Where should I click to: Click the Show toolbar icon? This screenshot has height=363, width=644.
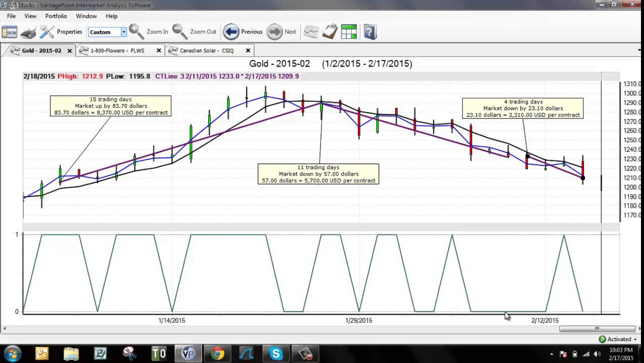(9, 32)
